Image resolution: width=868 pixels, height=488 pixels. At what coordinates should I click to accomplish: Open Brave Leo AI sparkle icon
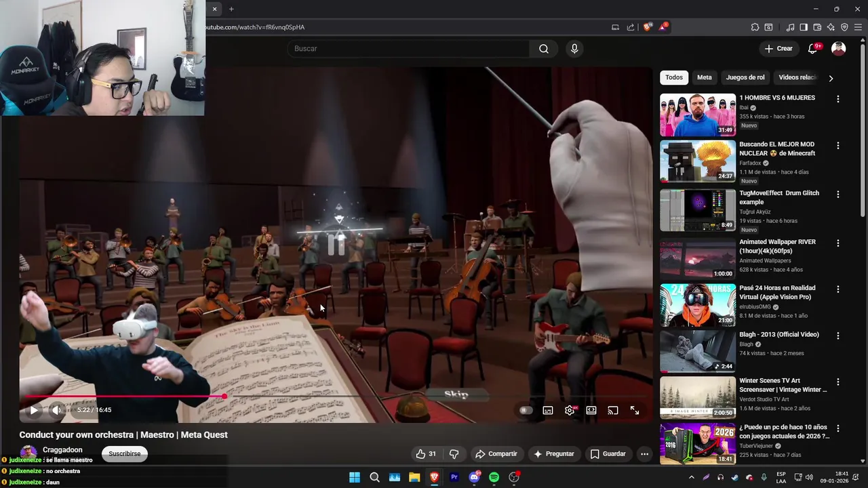(x=831, y=27)
